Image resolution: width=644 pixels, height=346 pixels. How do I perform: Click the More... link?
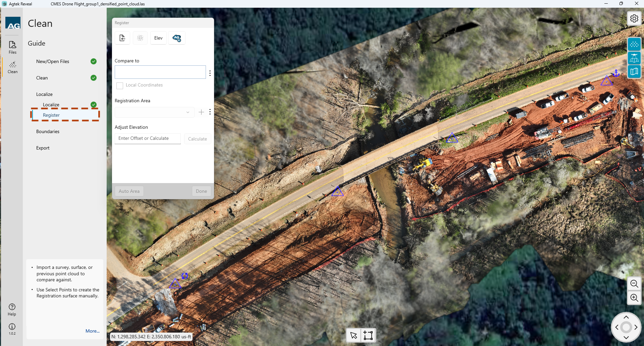(92, 331)
